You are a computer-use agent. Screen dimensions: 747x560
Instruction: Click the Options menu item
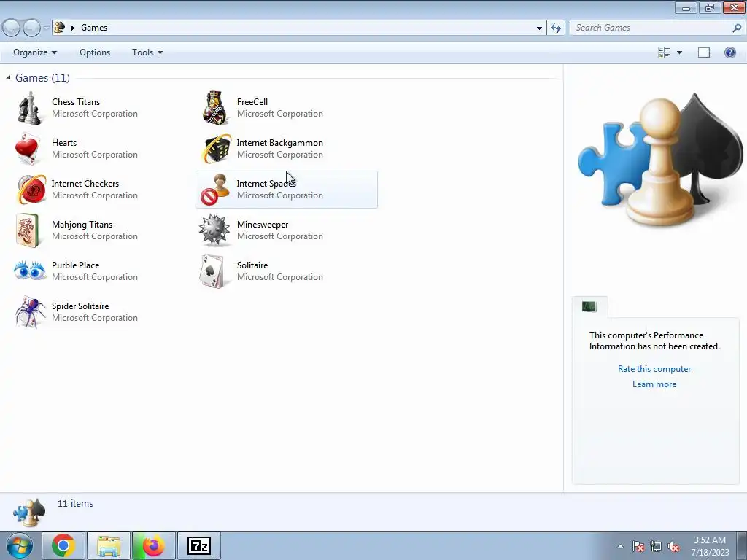(95, 52)
